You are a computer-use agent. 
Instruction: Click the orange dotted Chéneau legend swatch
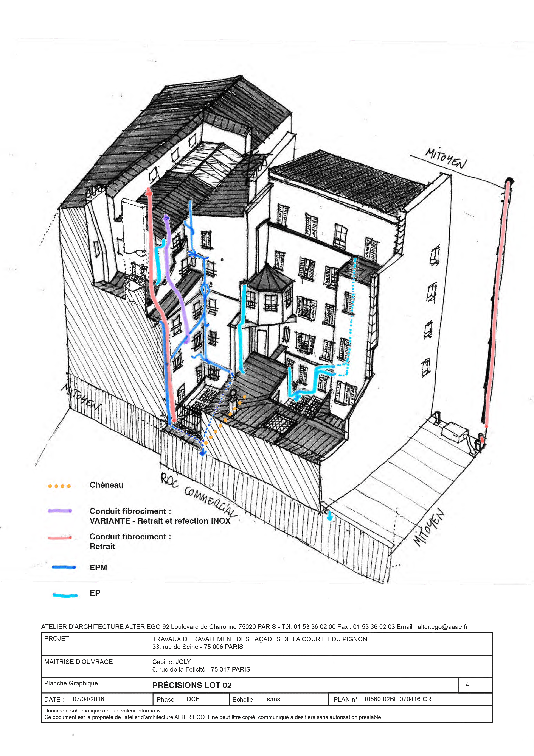click(59, 486)
